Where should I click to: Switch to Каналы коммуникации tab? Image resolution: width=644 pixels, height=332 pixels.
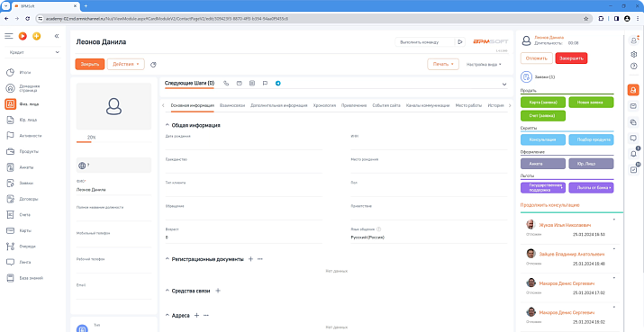[428, 105]
